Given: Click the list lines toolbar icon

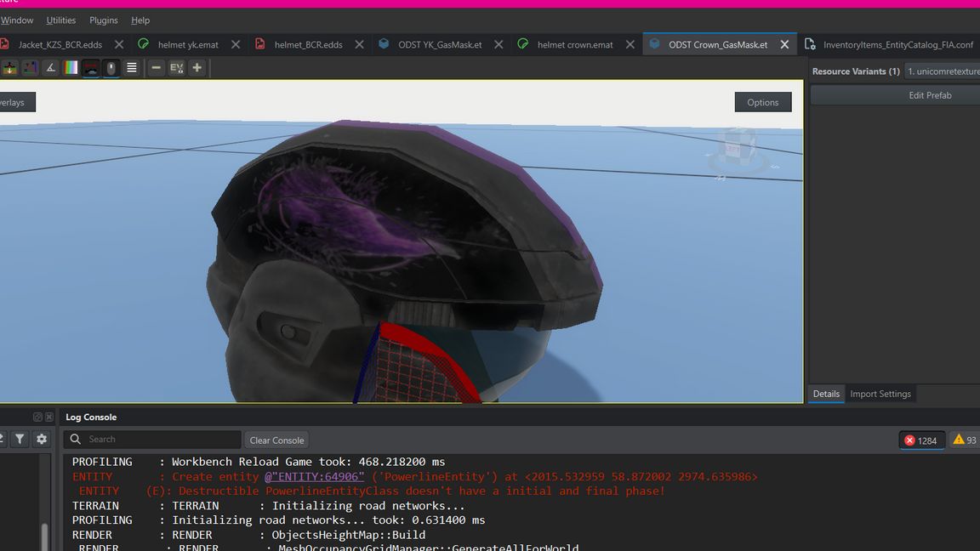Looking at the screenshot, I should pyautogui.click(x=132, y=68).
